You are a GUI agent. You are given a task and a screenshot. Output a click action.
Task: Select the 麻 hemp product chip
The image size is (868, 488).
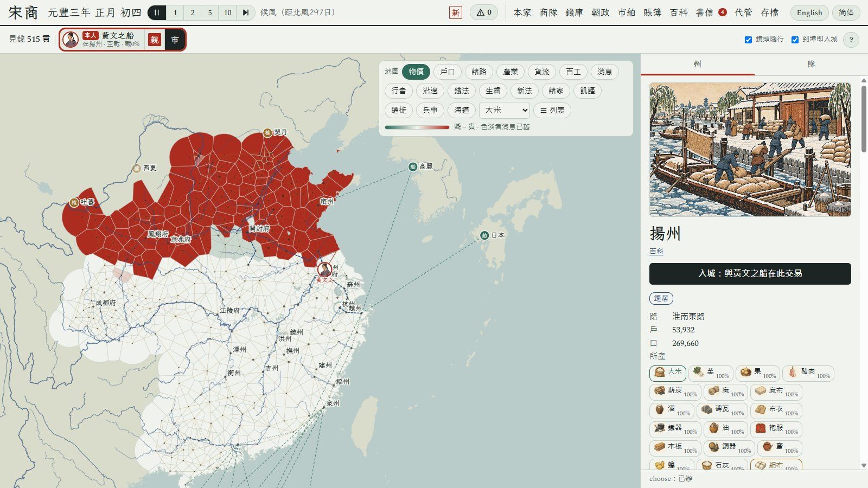point(726,391)
